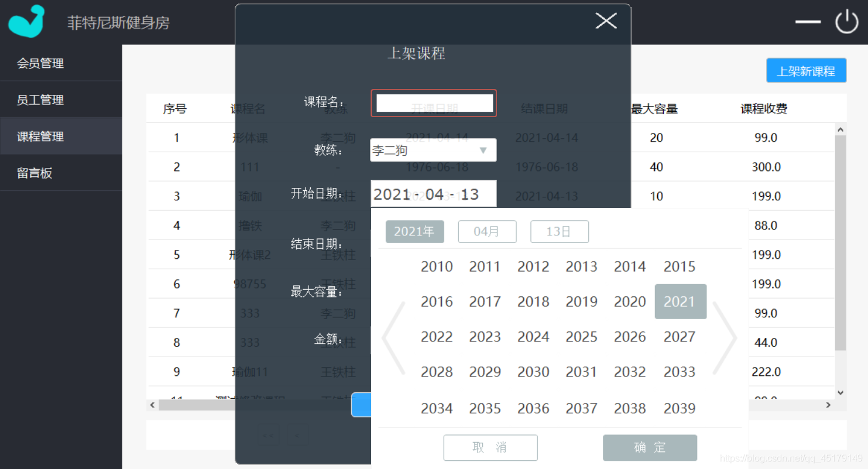Click the 最大容量 column header
Viewport: 868px width, 469px height.
point(654,108)
